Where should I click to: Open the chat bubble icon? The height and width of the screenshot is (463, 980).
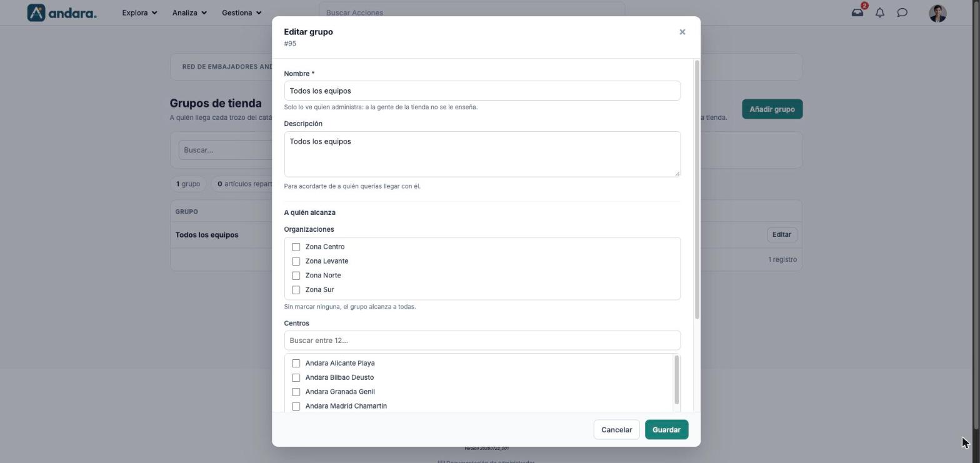(x=902, y=12)
